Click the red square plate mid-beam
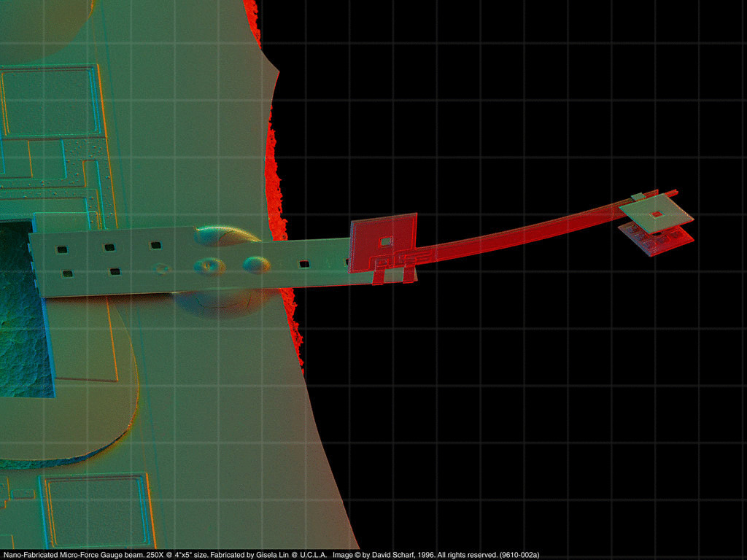747x560 pixels. click(x=384, y=244)
